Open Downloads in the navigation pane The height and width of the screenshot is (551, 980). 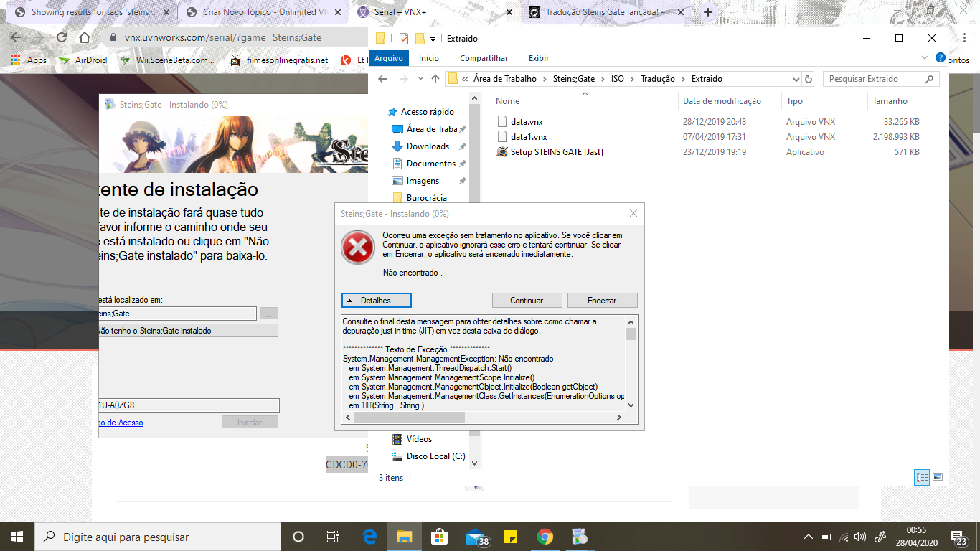[x=428, y=146]
